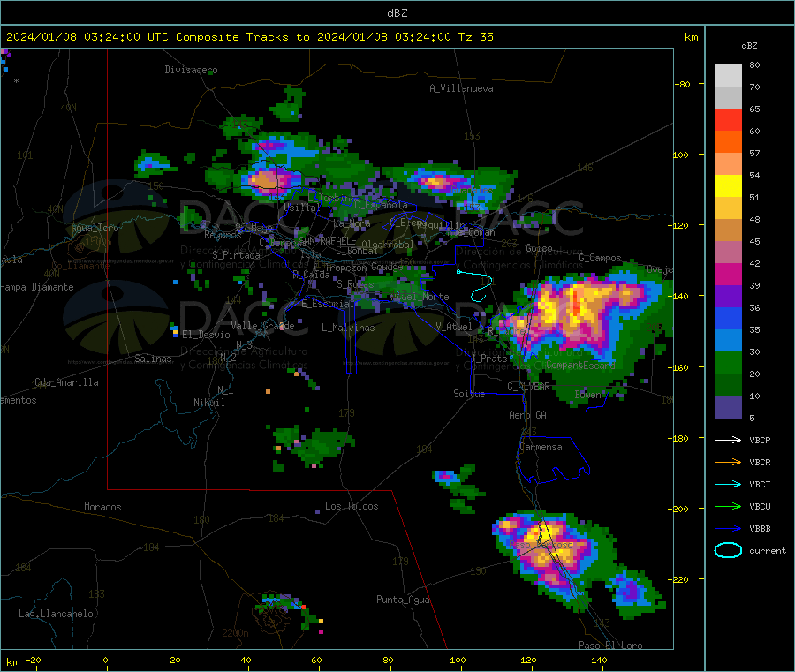Click the '-140' tick on right km axis
Viewport: 795px width, 672px height.
tap(680, 296)
